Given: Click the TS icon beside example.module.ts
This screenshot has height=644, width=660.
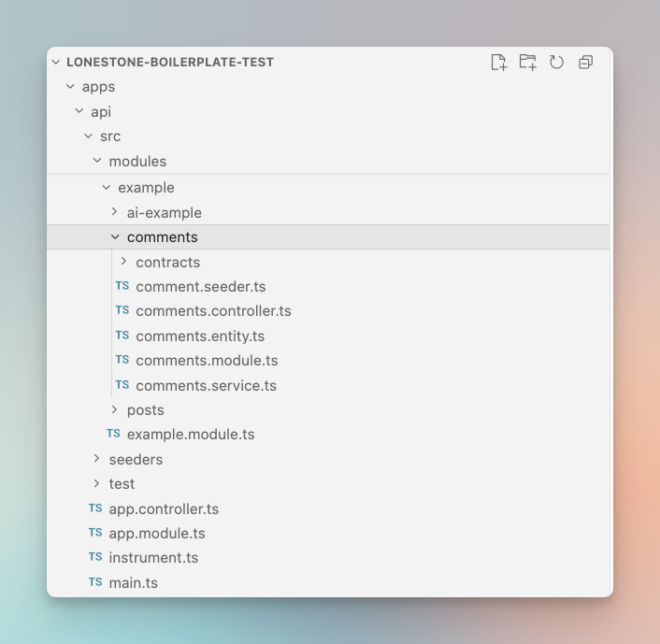Looking at the screenshot, I should (x=113, y=434).
